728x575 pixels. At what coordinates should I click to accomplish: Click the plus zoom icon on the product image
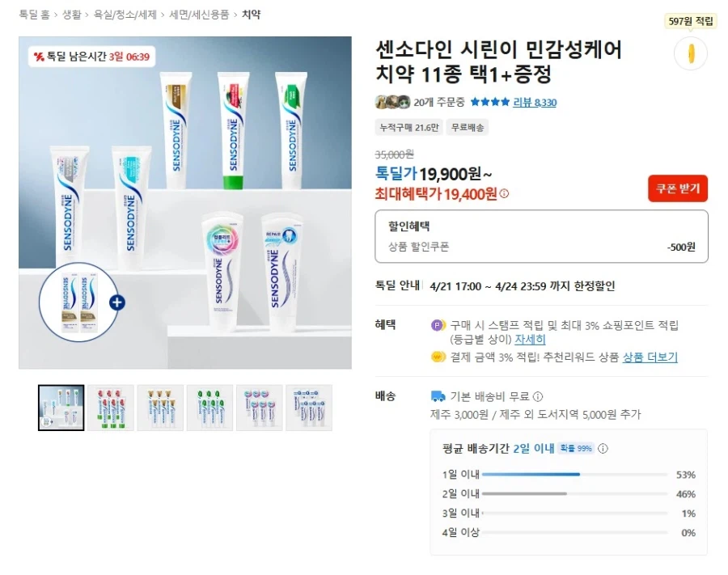[x=118, y=302]
